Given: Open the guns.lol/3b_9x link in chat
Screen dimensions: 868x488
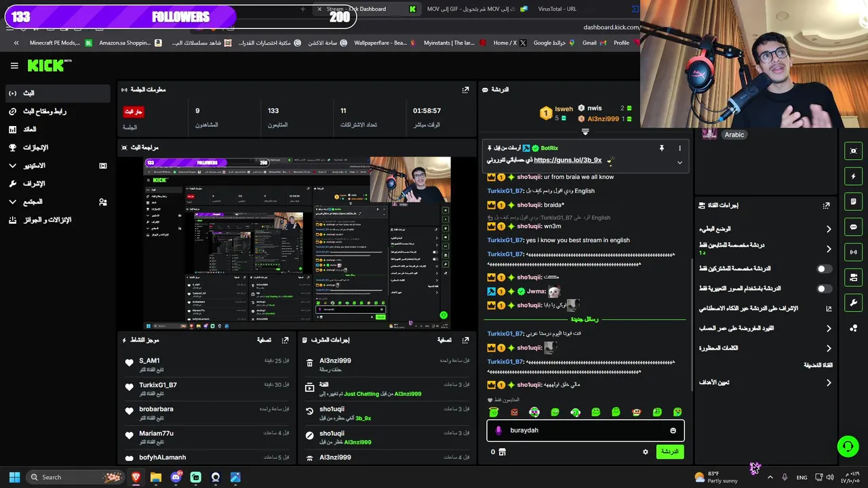Looking at the screenshot, I should [568, 160].
